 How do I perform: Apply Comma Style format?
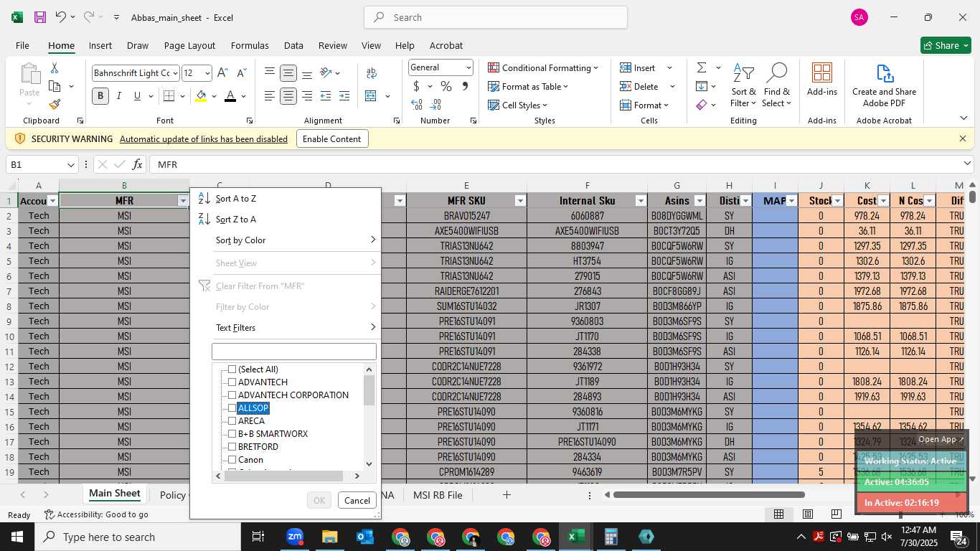[x=465, y=86]
